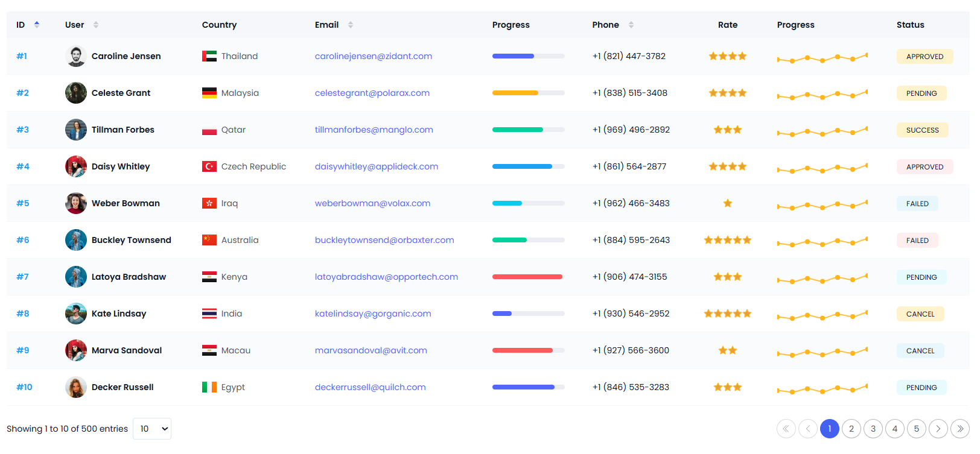Click the name Buckley Townsend
Screen dimensions: 980x454
[132, 240]
